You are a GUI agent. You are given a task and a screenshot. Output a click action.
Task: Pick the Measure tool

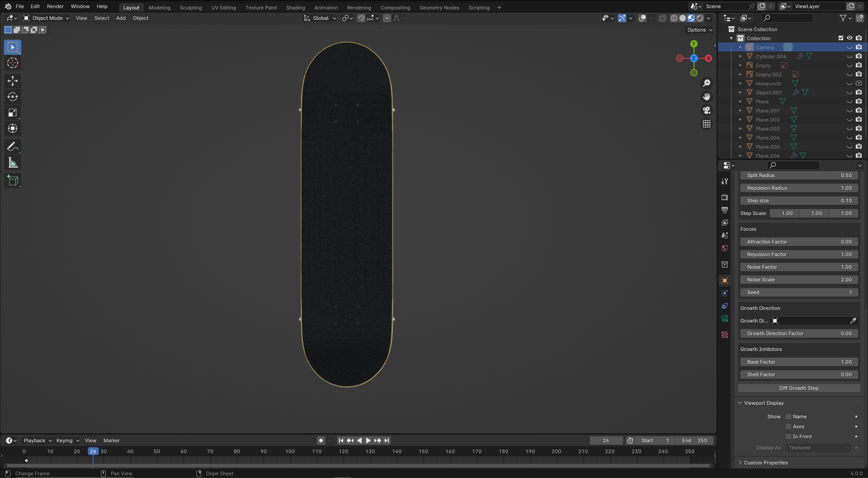13,163
